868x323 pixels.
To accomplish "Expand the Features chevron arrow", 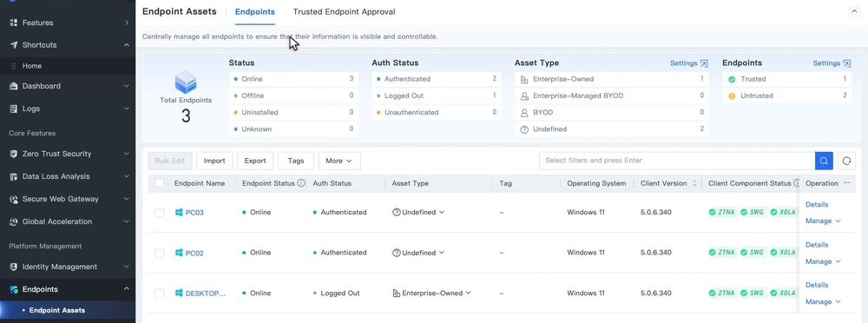I will coord(127,23).
